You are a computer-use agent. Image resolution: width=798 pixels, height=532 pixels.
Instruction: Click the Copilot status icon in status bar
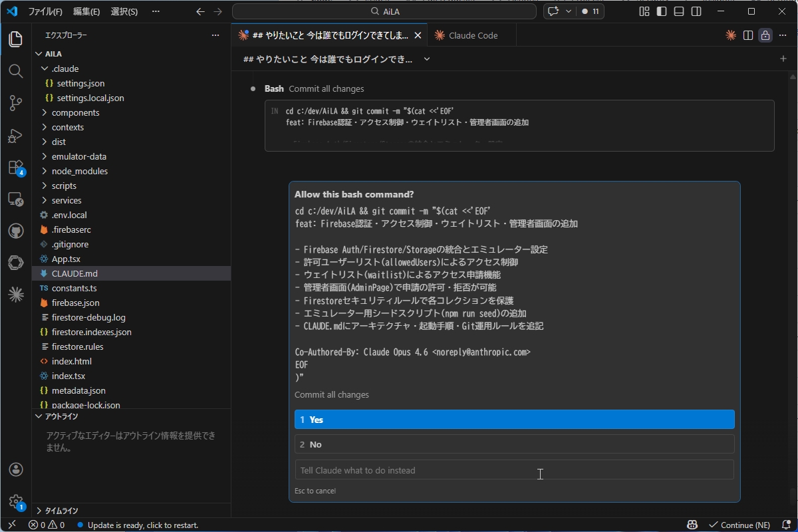click(692, 525)
